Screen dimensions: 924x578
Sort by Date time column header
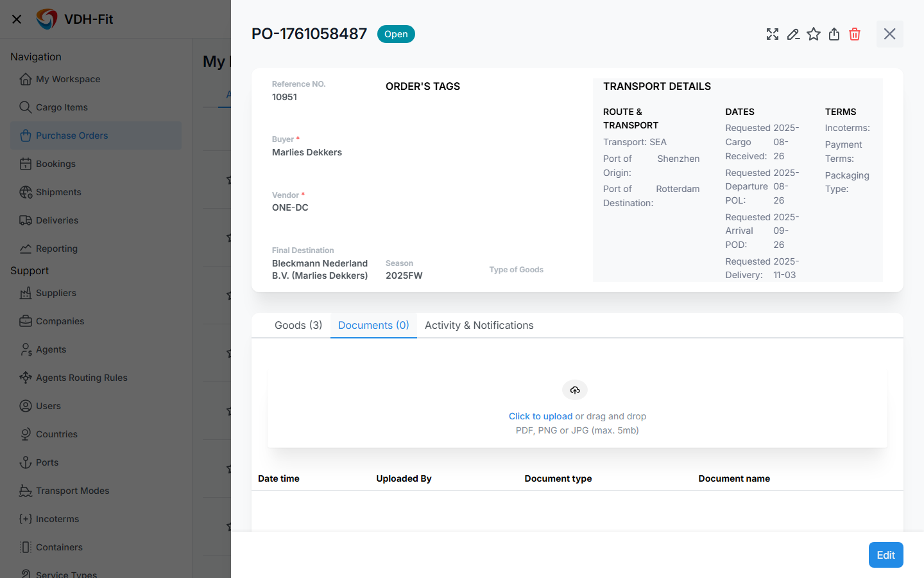278,478
